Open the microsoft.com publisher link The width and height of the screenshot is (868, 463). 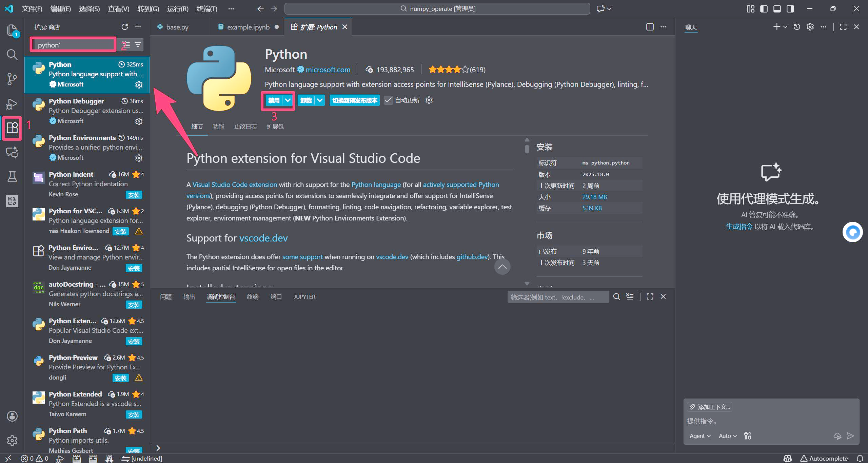[x=328, y=70]
